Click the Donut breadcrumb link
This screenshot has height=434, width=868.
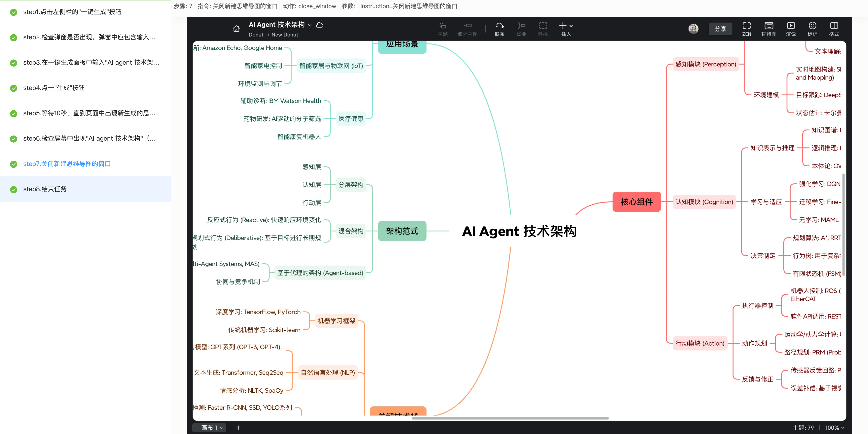[256, 35]
